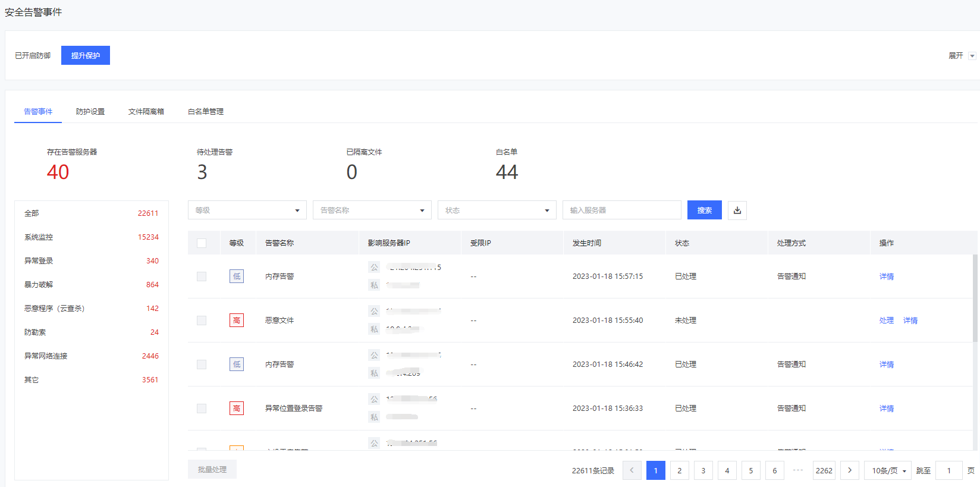Click the high-level badge on 异常位置登录告警 row
The width and height of the screenshot is (980, 487).
click(x=237, y=409)
